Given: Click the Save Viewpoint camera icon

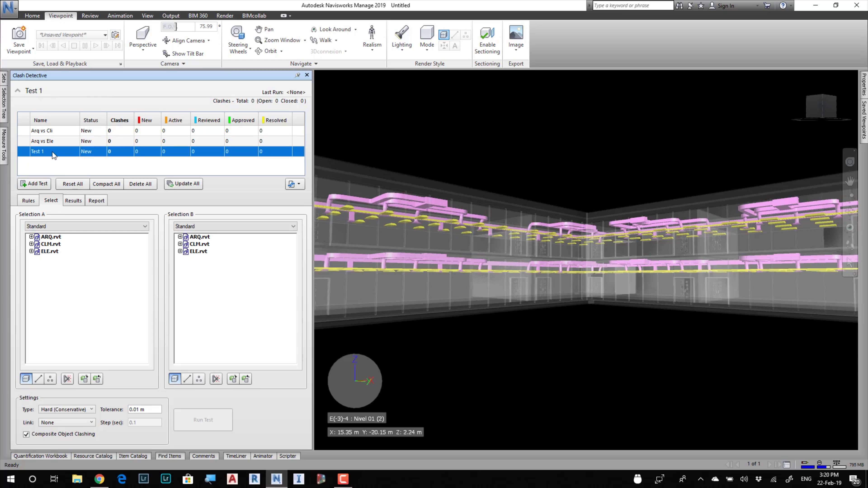Looking at the screenshot, I should (19, 33).
